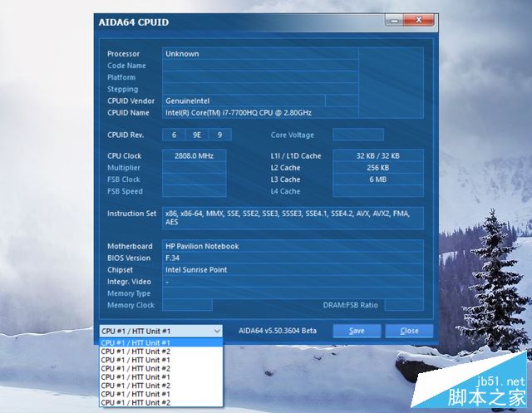The image size is (532, 413).
Task: Click the 'DRAM:FSB Ratio' label
Action: 350,305
